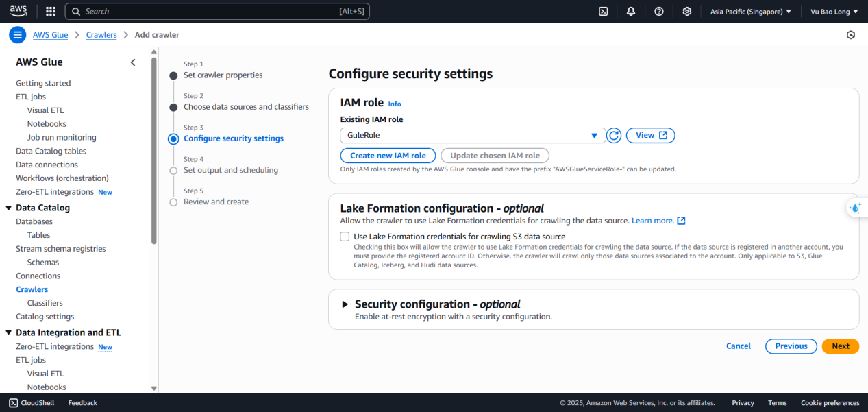868x412 pixels.
Task: Click the sidebar vertical scrollbar thumb
Action: tap(154, 151)
